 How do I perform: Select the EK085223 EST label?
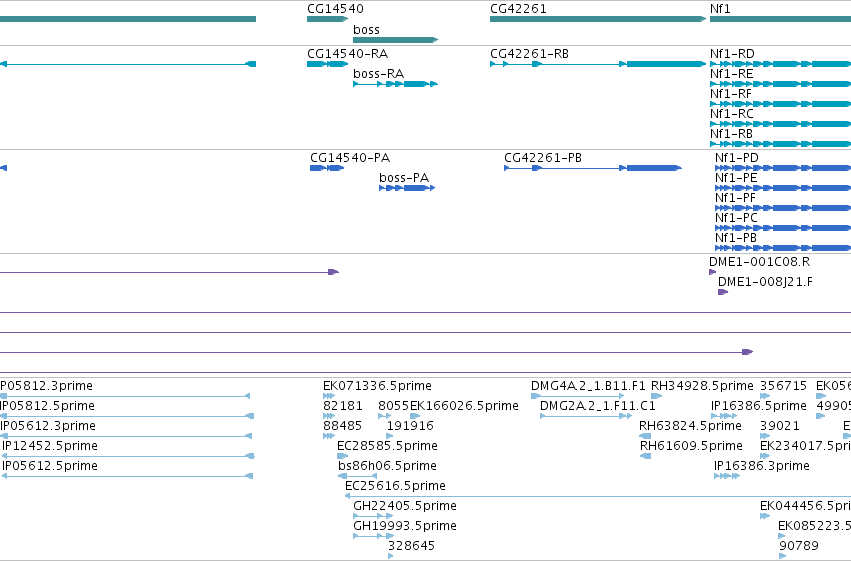[x=814, y=526]
